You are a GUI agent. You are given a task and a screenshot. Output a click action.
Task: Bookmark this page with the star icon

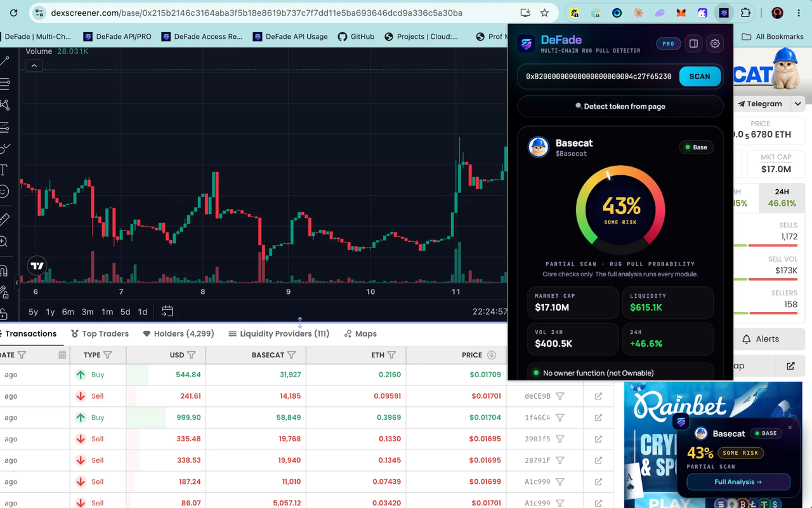coord(544,13)
